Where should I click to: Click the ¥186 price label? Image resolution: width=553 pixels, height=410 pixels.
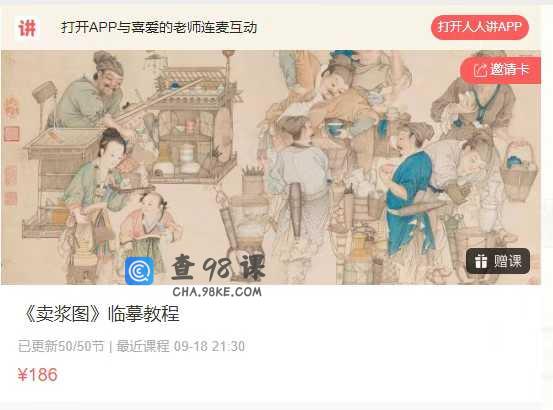coord(37,374)
